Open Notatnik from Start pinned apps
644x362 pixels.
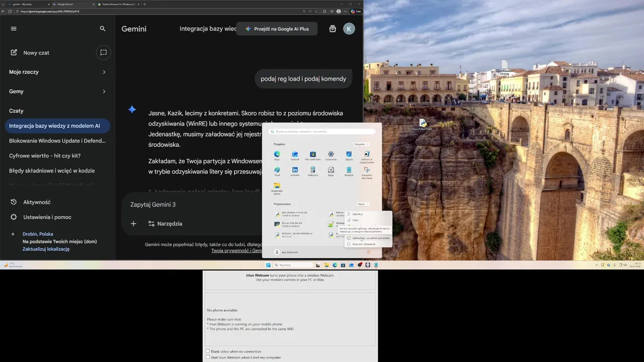pos(349,172)
